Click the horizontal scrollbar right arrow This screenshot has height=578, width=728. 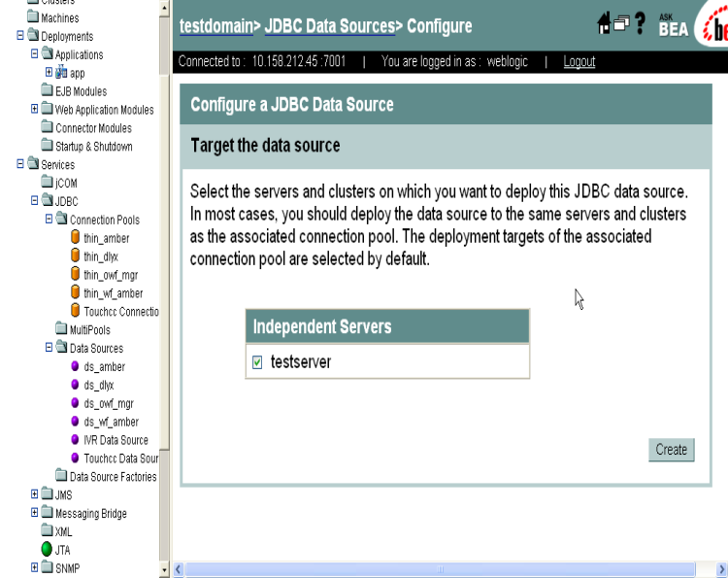point(721,569)
